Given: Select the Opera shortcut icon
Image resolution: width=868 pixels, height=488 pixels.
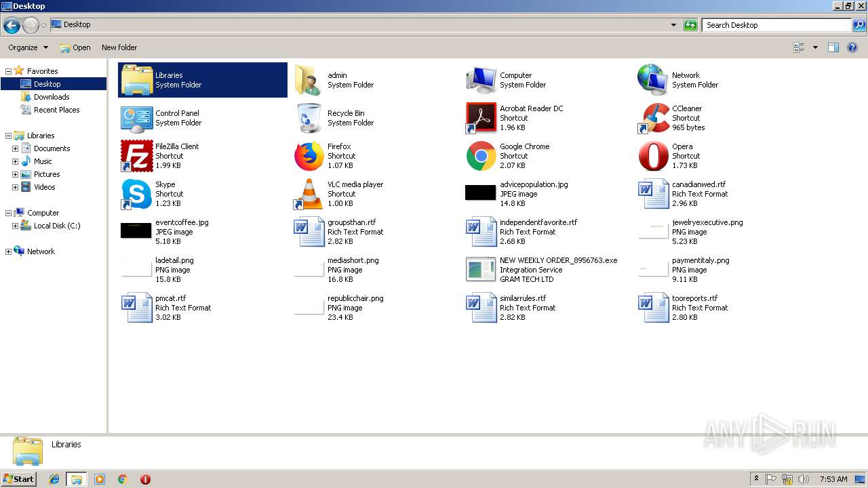Looking at the screenshot, I should point(653,156).
